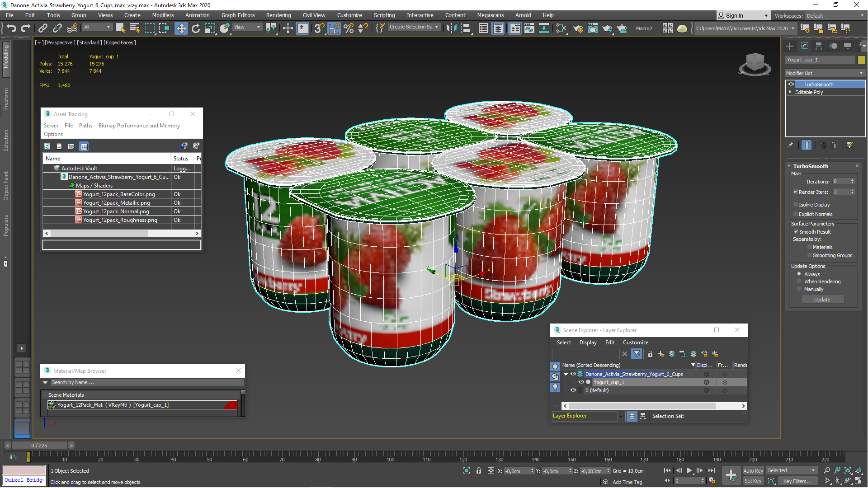
Task: Enable Isoline Display checkbox
Action: tap(796, 205)
